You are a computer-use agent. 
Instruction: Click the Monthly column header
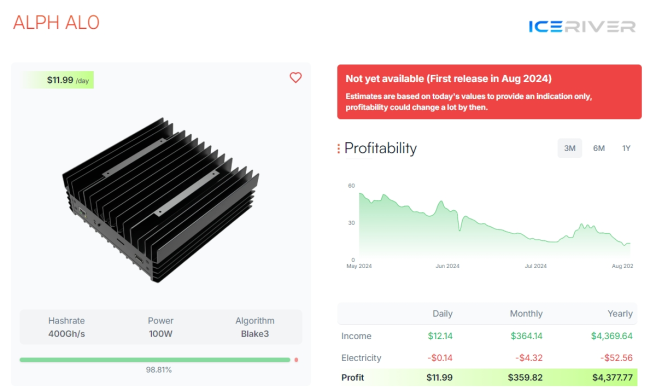pos(526,314)
